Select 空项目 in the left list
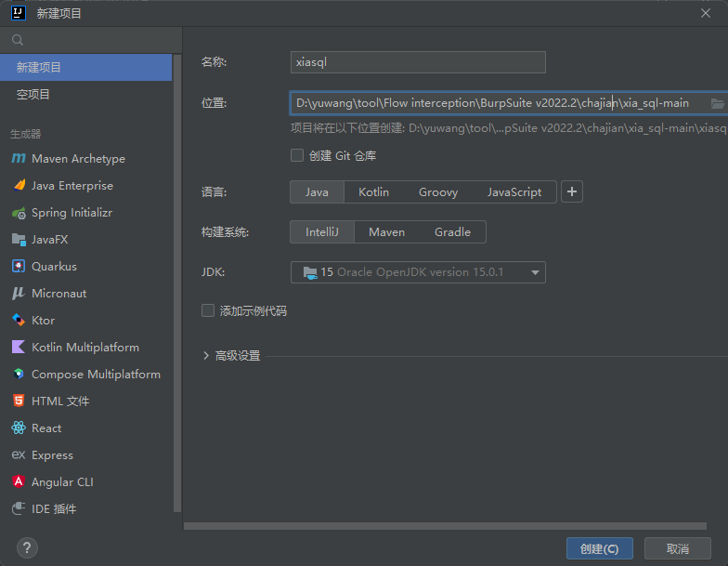This screenshot has height=566, width=728. pyautogui.click(x=85, y=95)
